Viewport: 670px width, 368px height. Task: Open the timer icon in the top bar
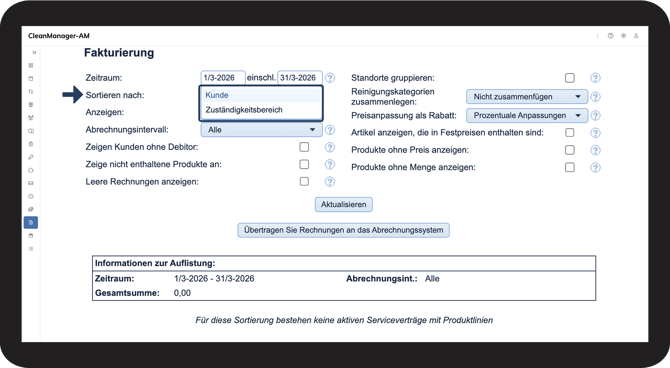(x=611, y=36)
